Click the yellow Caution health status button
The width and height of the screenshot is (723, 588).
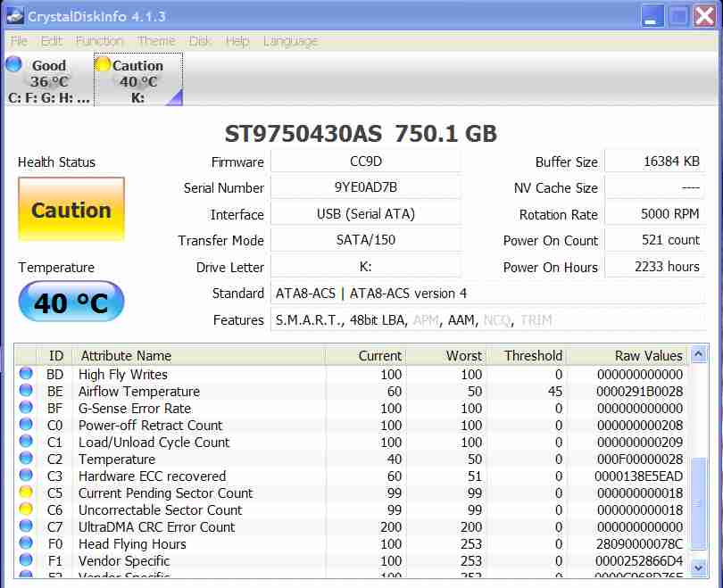tap(71, 209)
